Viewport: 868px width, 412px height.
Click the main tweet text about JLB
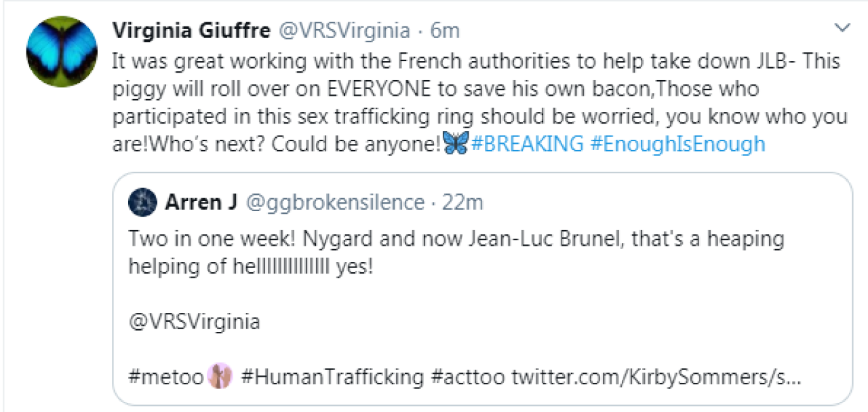click(475, 88)
